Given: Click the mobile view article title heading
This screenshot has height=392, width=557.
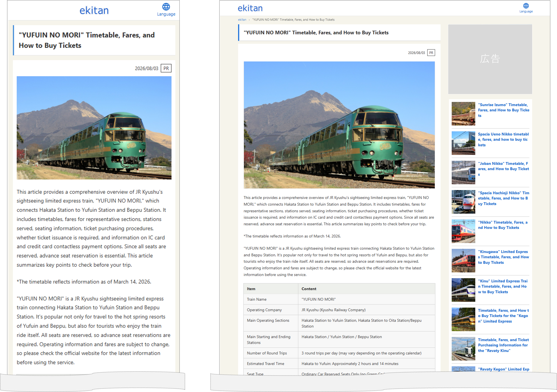Looking at the screenshot, I should 87,40.
